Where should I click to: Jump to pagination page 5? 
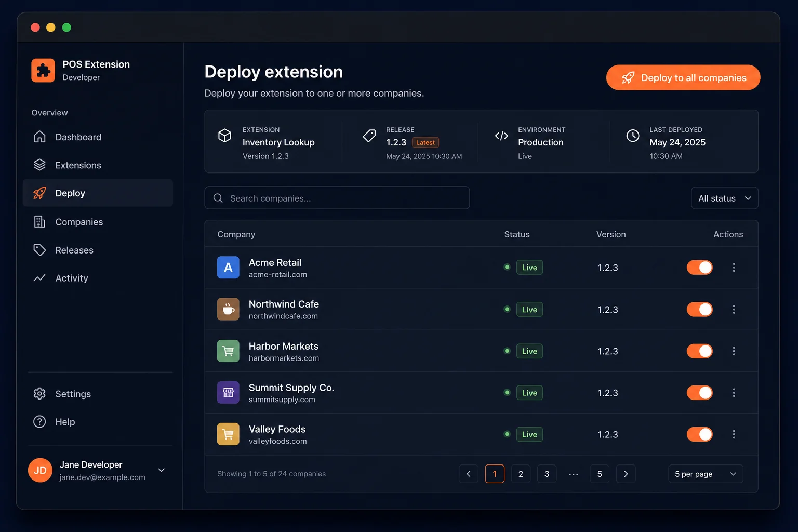point(600,474)
